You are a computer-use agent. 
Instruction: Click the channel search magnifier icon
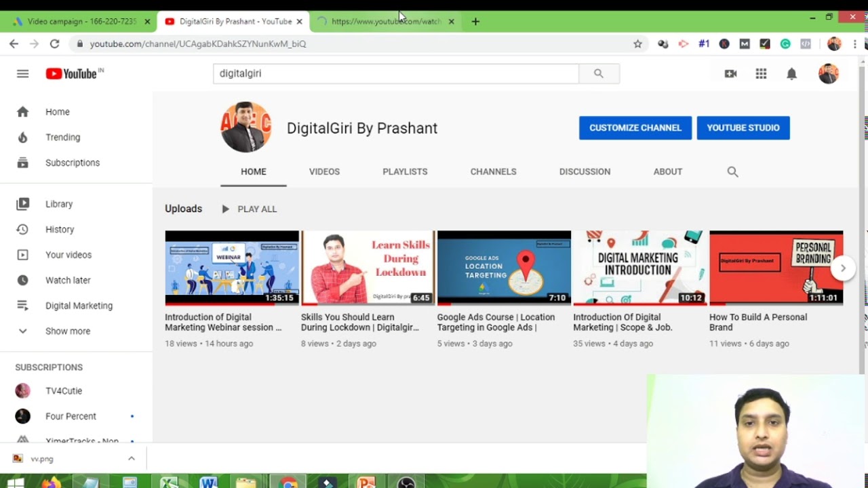coord(732,172)
